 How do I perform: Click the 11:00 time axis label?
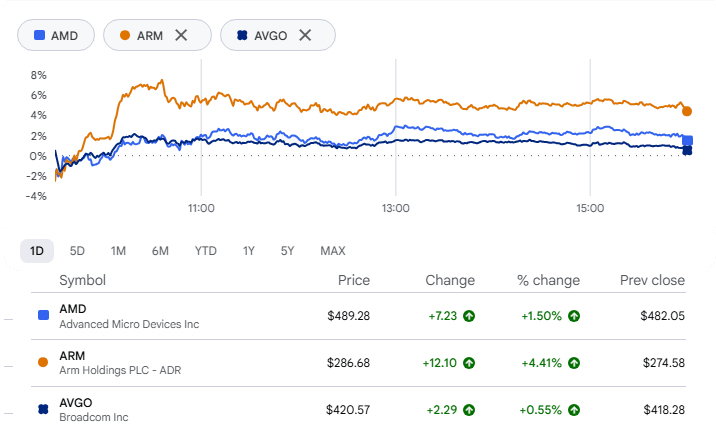pos(201,209)
